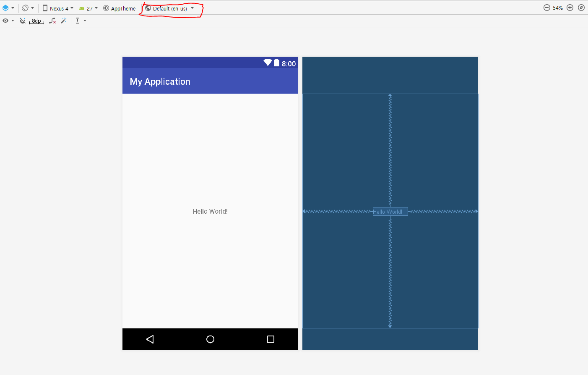
Task: Click the zoom in plus icon
Action: click(570, 8)
